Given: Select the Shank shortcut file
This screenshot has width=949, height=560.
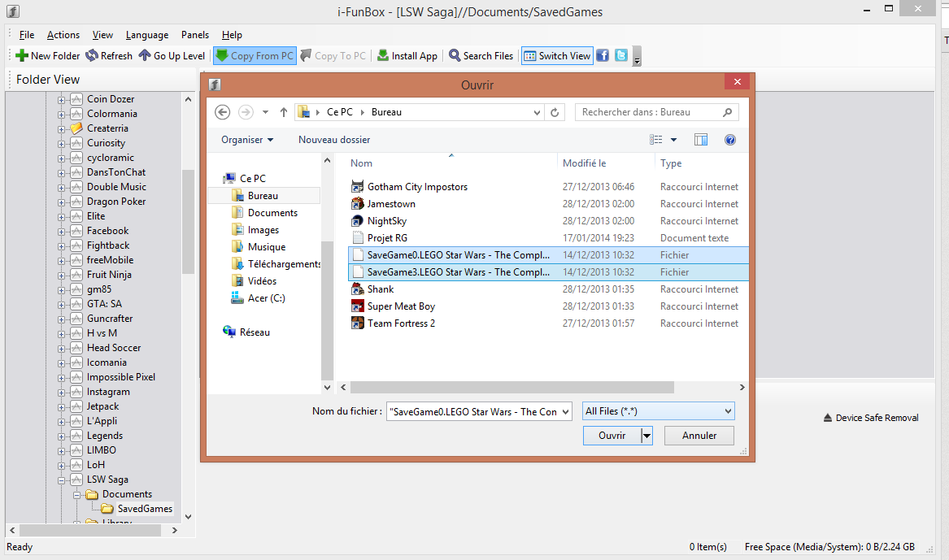Looking at the screenshot, I should click(x=380, y=289).
